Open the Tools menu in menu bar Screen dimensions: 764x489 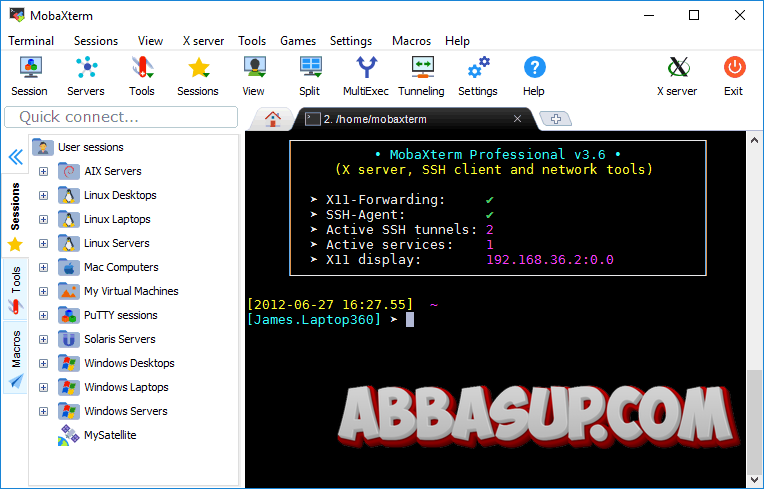point(252,41)
